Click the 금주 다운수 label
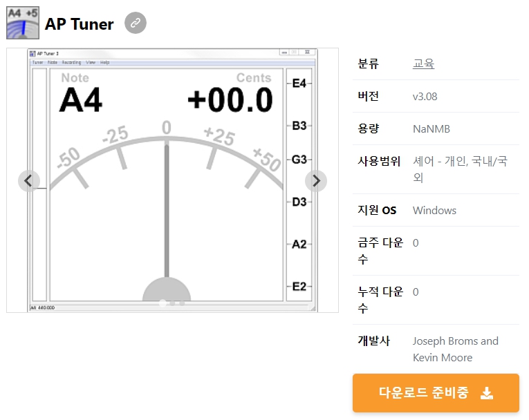Image resolution: width=529 pixels, height=420 pixels. click(380, 251)
